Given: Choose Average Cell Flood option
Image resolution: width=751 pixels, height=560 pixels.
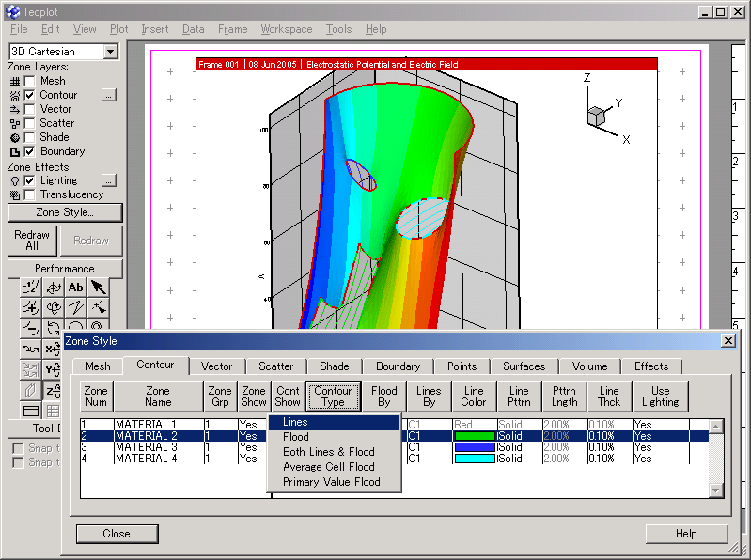Looking at the screenshot, I should [x=334, y=467].
